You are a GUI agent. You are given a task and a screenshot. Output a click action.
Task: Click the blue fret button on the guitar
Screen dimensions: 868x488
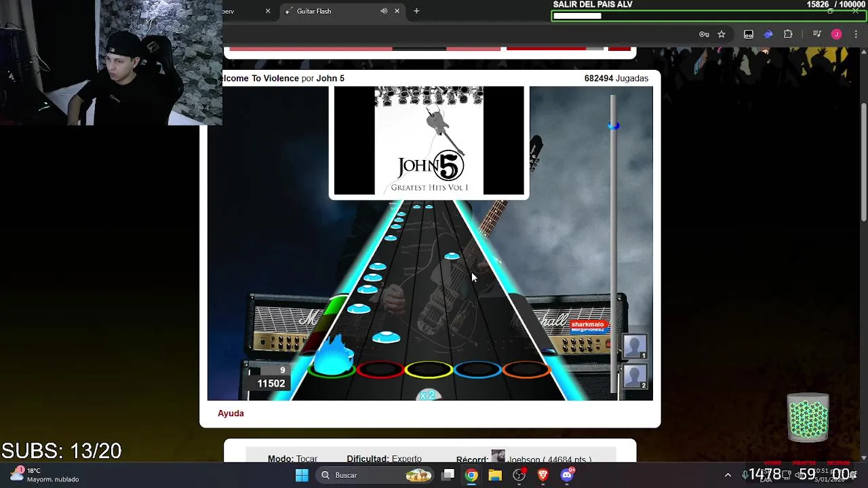(477, 369)
